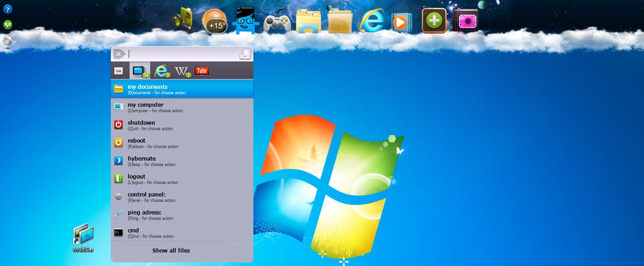Click the red shutdown power icon
Screen dimensions: 644x266
click(x=118, y=125)
